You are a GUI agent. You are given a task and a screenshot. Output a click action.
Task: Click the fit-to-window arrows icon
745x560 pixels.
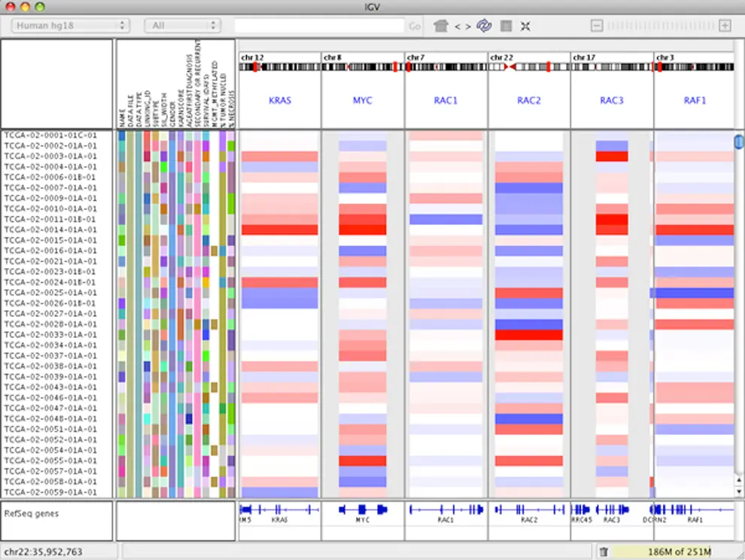(x=525, y=26)
